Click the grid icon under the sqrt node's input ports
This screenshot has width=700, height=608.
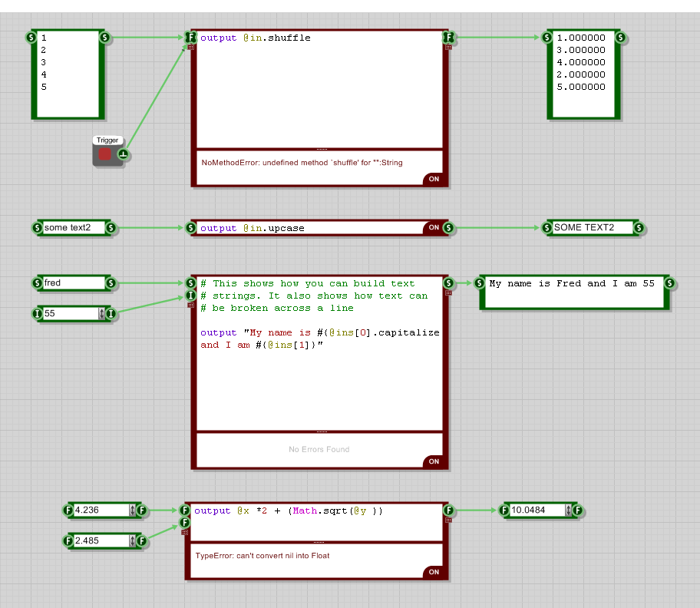pyautogui.click(x=184, y=530)
